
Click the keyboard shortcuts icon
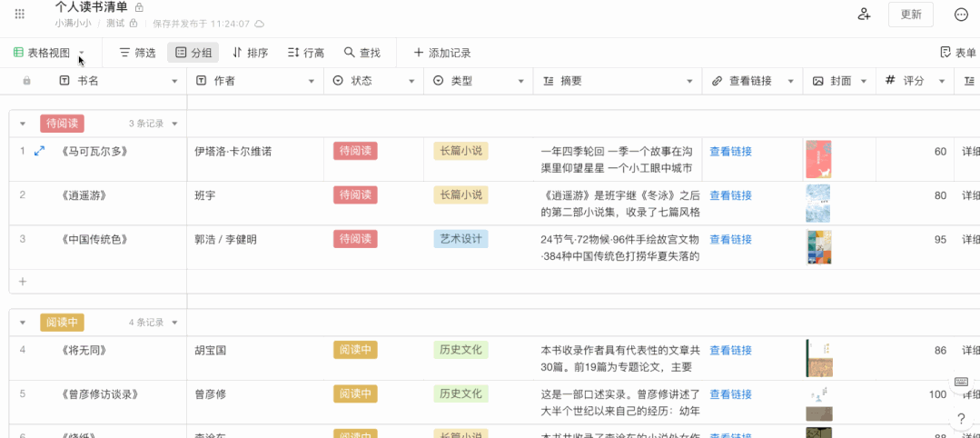point(961,382)
